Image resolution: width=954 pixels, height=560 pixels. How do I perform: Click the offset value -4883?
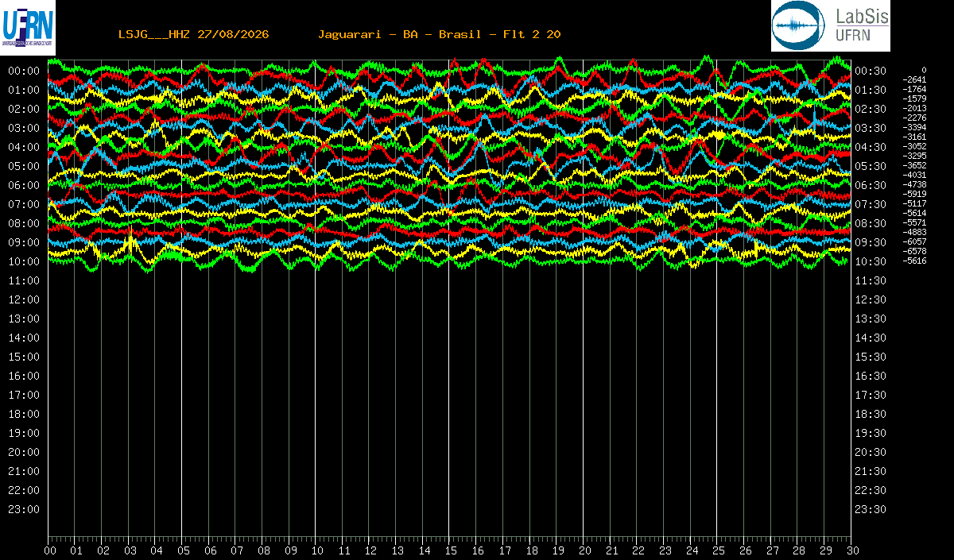point(915,232)
